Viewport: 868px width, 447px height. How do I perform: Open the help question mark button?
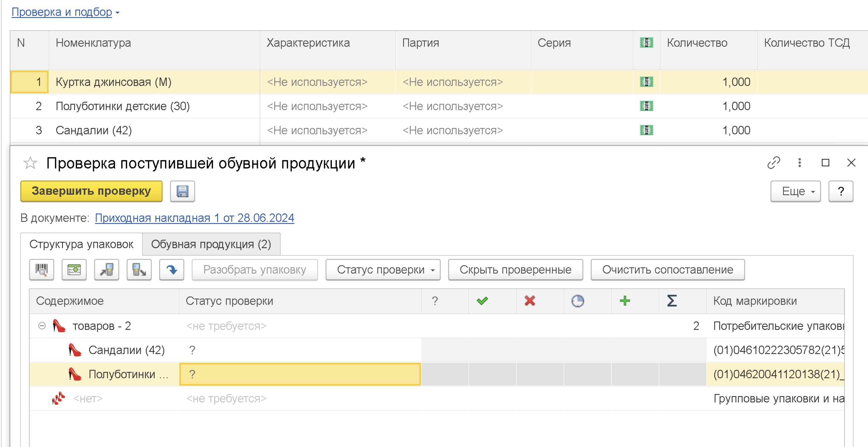841,191
